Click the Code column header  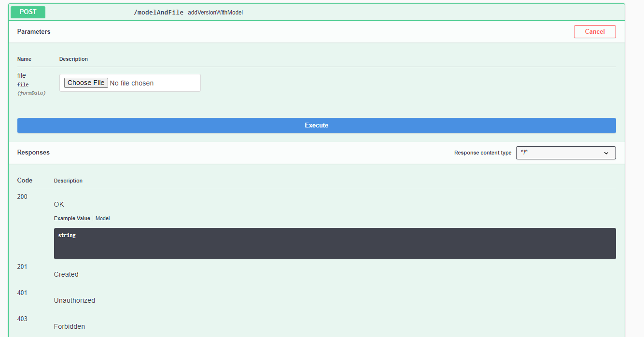25,180
